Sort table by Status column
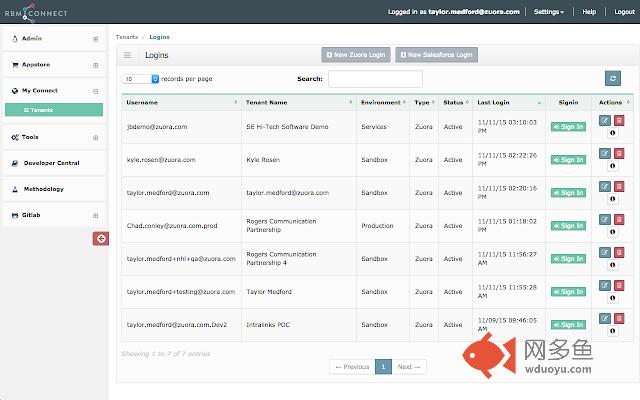 tap(456, 102)
